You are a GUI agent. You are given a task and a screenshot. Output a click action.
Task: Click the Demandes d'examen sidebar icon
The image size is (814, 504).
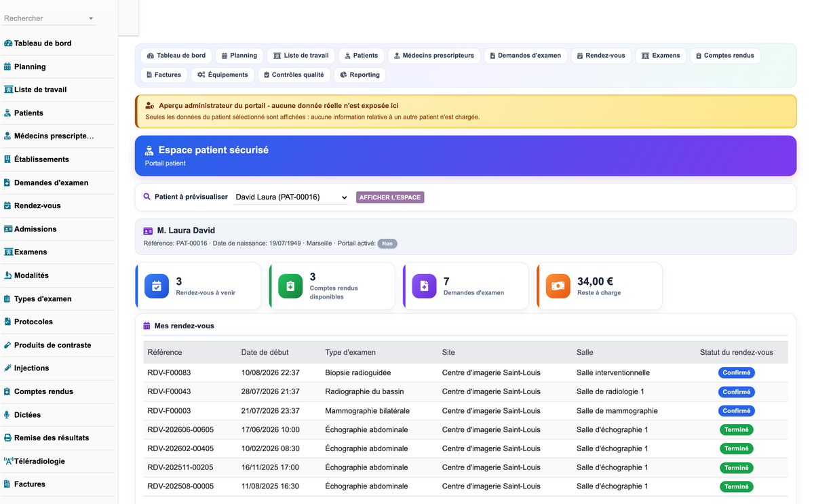[x=7, y=182]
